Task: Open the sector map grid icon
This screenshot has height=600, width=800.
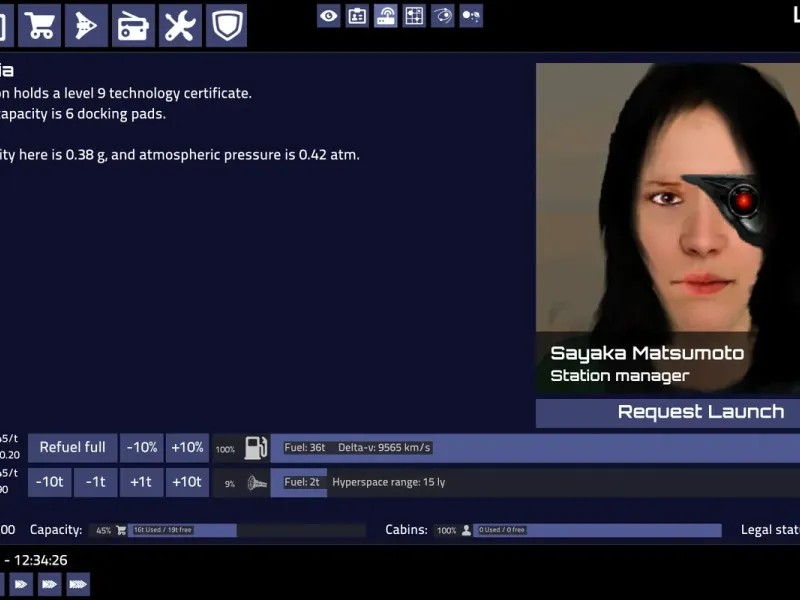Action: tap(414, 16)
